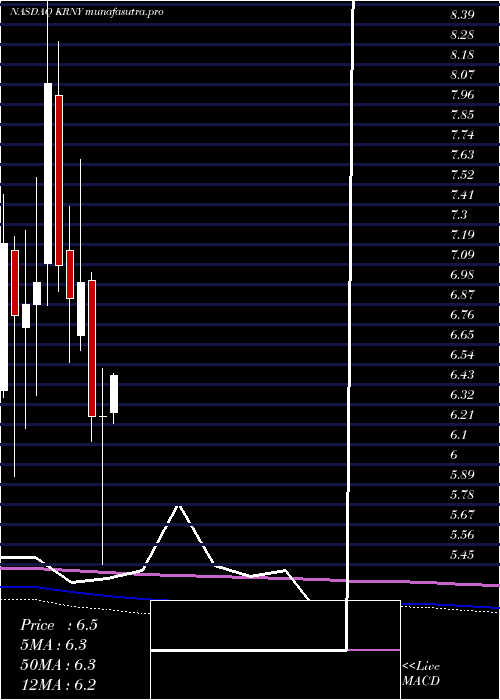
Task: Click the 7.41 price axis label
Action: (462, 195)
